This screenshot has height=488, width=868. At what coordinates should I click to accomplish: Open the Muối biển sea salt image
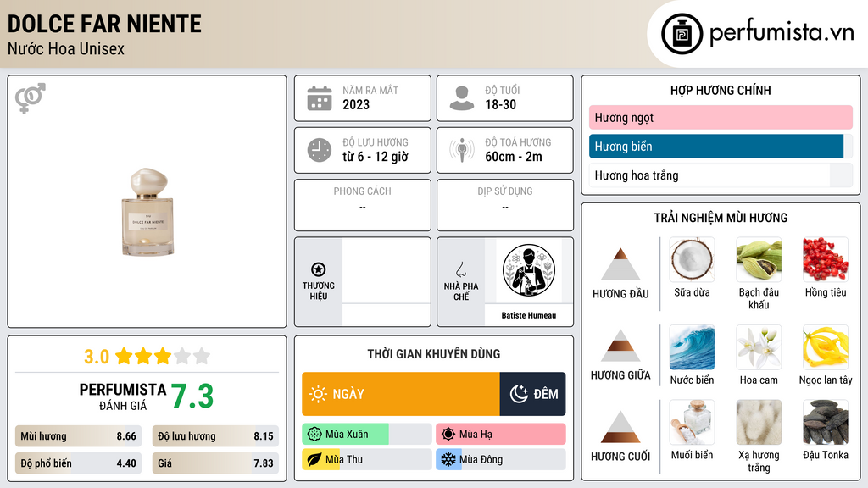[692, 422]
